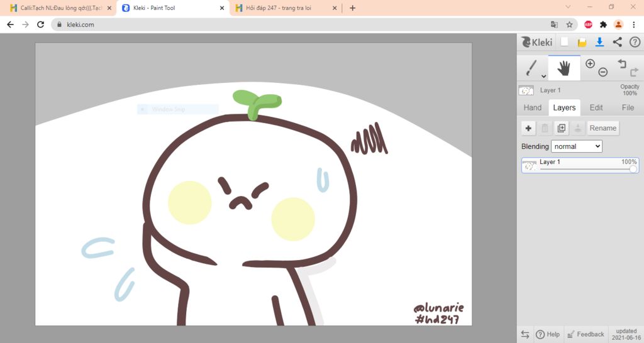
Task: Click the green sprout on the canvas
Action: (x=257, y=104)
